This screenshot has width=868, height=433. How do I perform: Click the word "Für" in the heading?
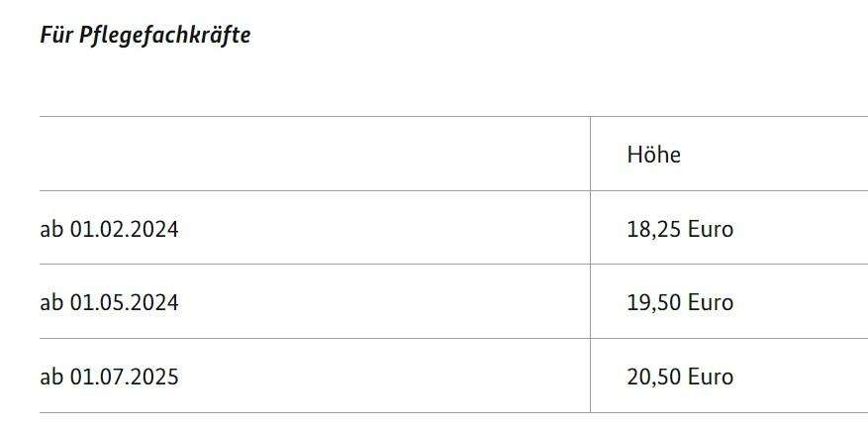click(56, 35)
